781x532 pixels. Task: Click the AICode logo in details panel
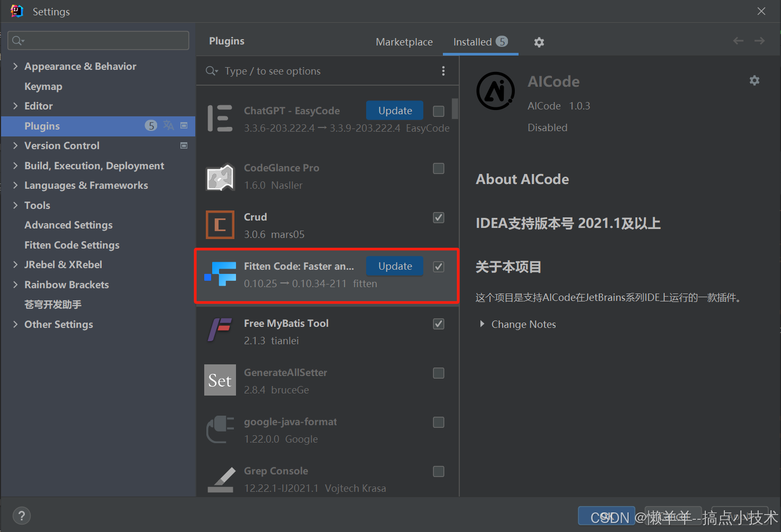[x=495, y=91]
